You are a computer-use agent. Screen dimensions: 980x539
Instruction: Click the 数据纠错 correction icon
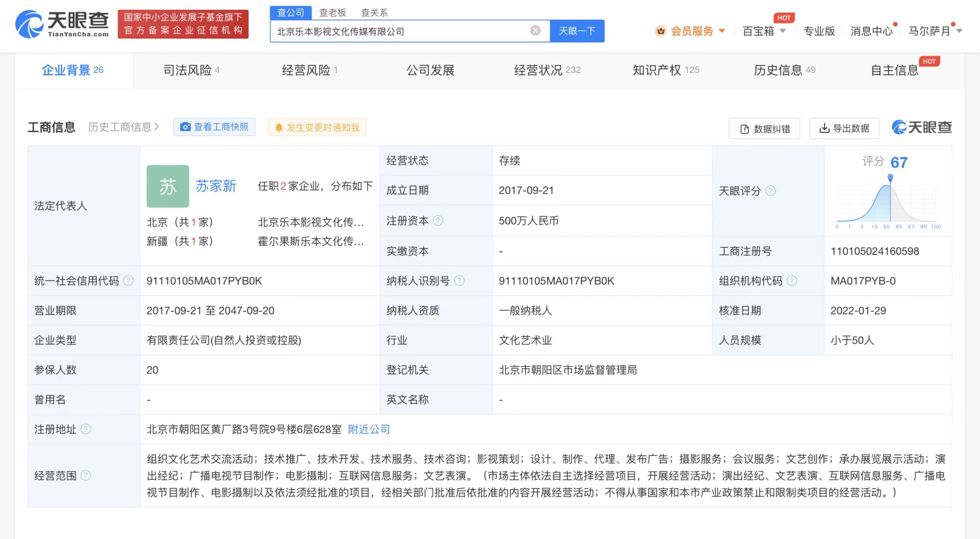(743, 129)
